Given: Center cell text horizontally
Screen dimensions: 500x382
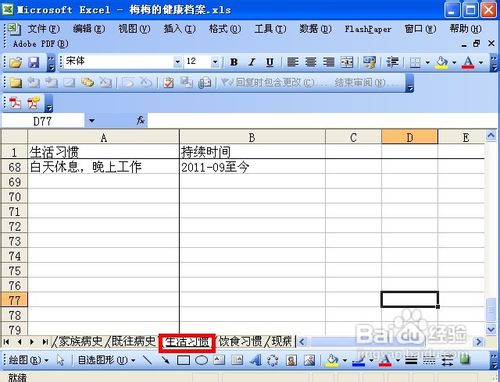Looking at the screenshot, I should (311, 62).
